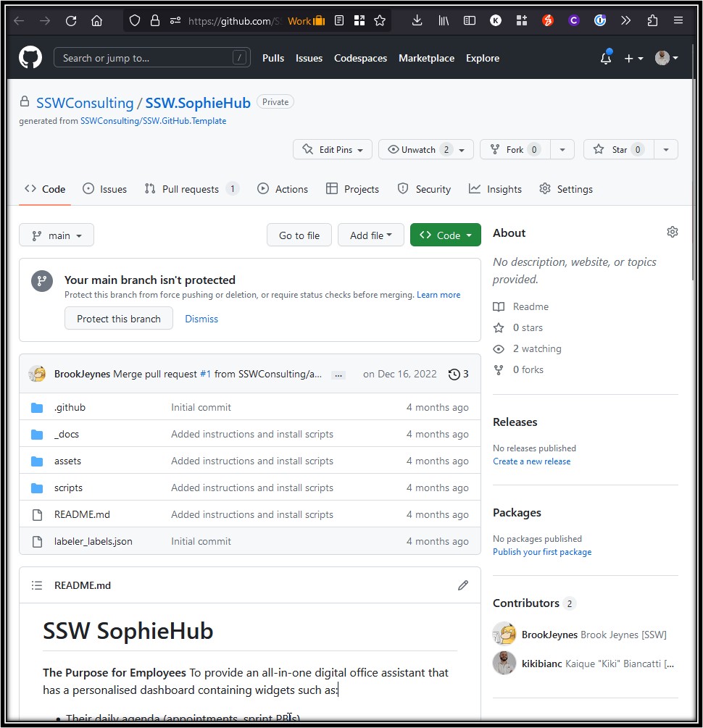Open the Add file dropdown
Screen dimensions: 703x728
[x=370, y=235]
